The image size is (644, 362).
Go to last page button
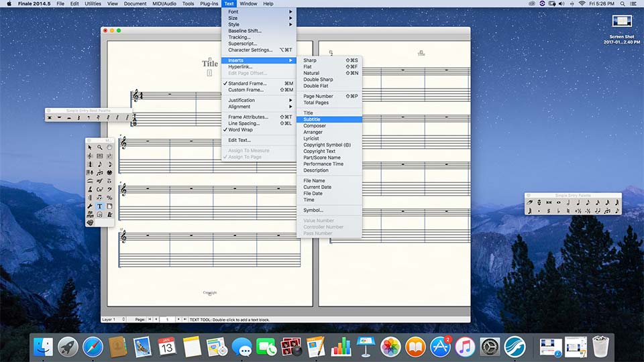click(185, 319)
